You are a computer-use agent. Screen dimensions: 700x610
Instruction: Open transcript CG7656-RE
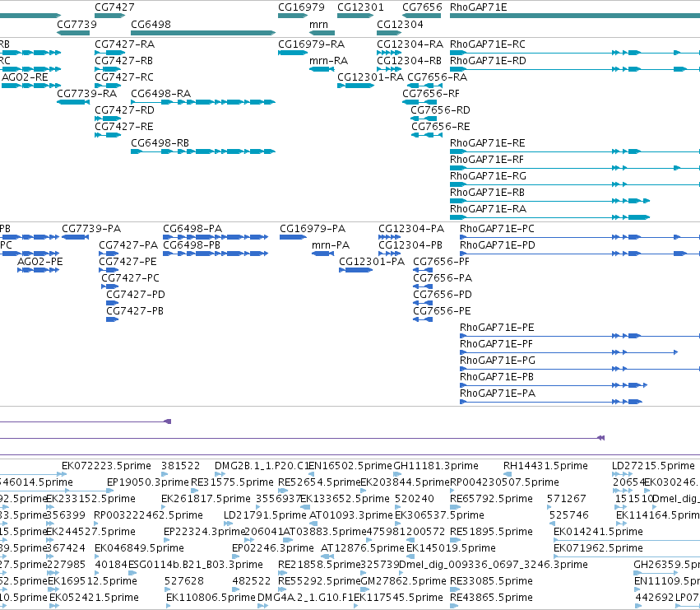click(x=441, y=127)
